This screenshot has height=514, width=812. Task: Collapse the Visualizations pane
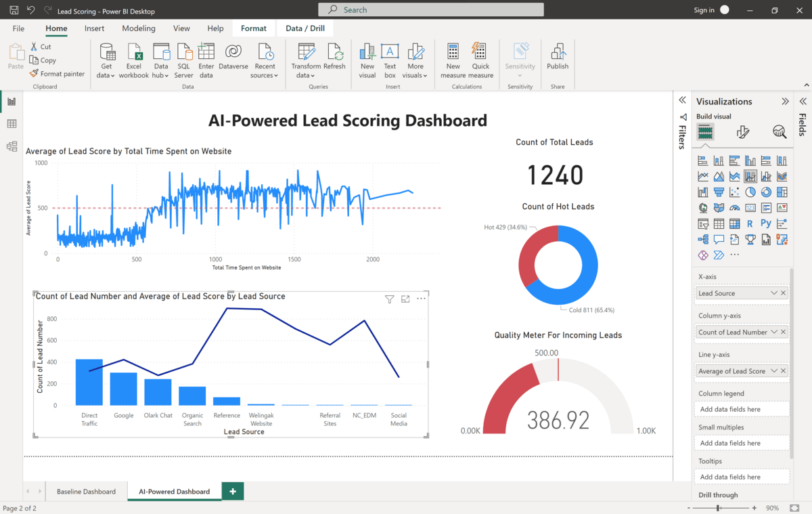[x=785, y=102]
